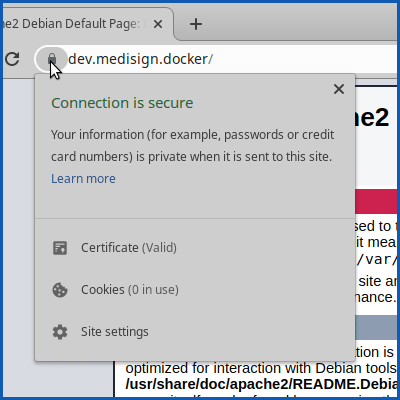Screen dimensions: 400x400
Task: Click the blue-gray section banner on the page
Action: tap(376, 326)
